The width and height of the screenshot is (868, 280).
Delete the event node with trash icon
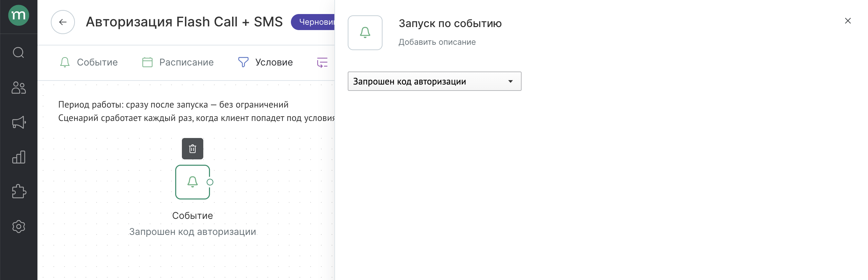tap(192, 149)
